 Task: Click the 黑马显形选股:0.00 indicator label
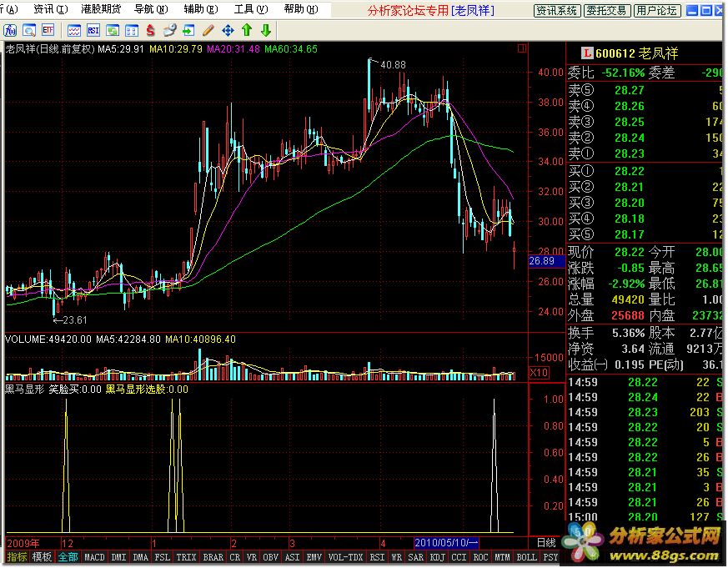click(147, 390)
